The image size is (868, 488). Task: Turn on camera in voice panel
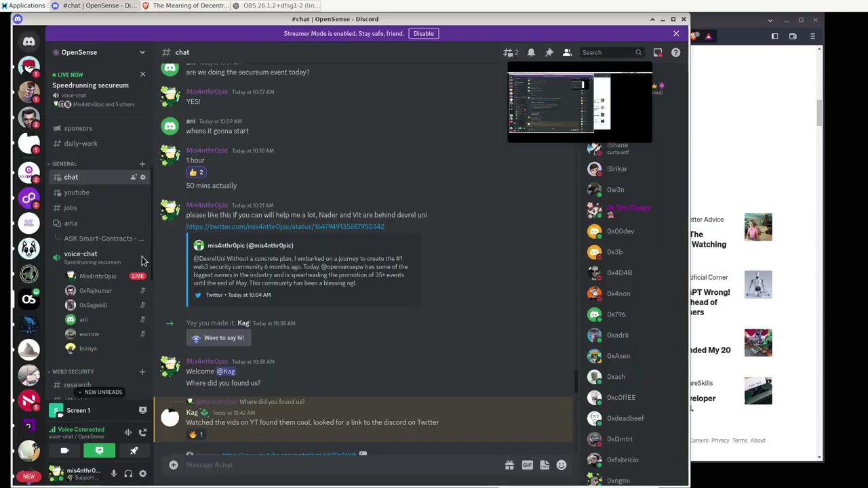[x=64, y=451]
